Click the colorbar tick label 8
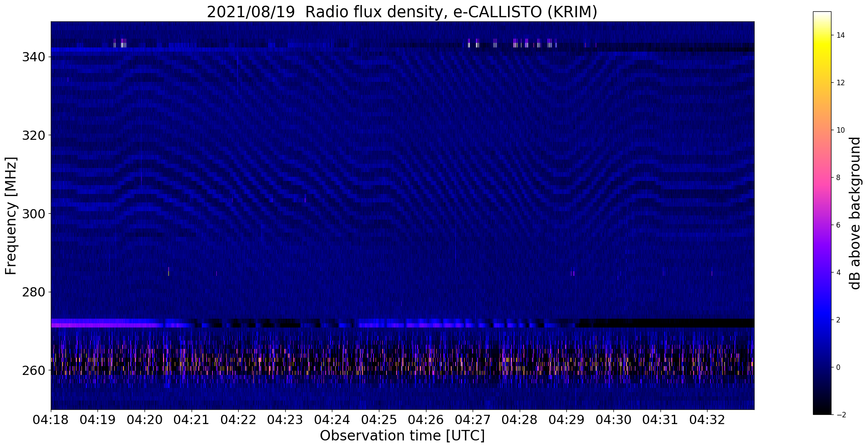 point(839,178)
